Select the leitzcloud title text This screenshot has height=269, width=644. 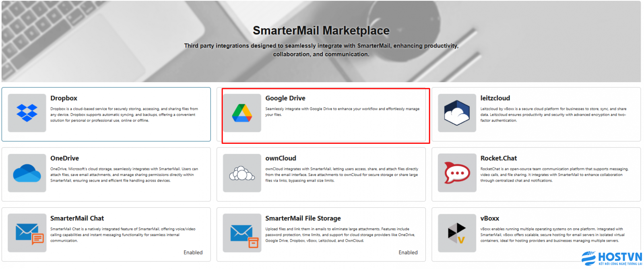[495, 98]
